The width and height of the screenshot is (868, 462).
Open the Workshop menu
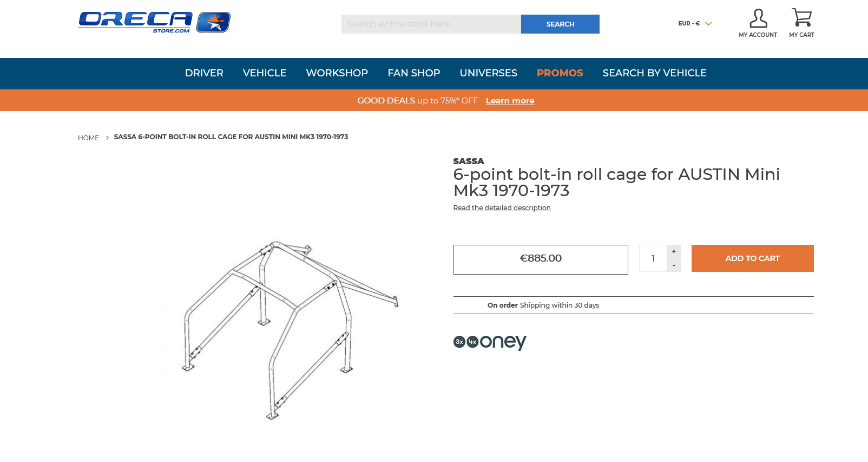[337, 73]
